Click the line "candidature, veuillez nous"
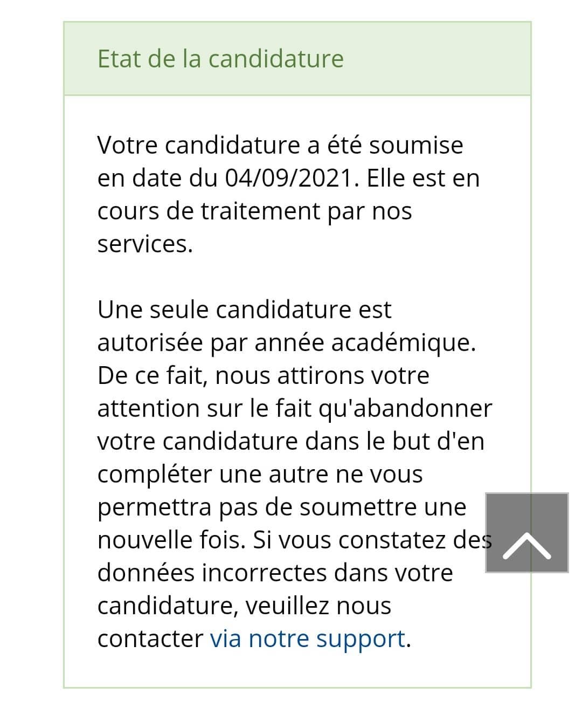Viewport: 582px width, 728px height. pos(244,606)
